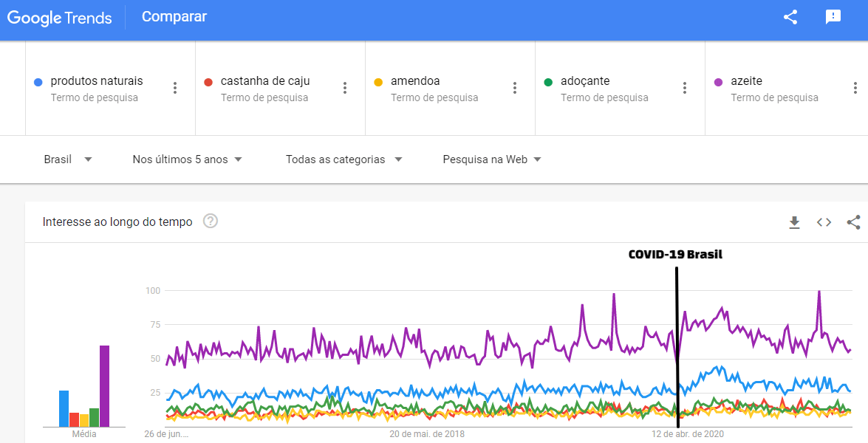Expand the Brasil region dropdown
The height and width of the screenshot is (443, 868).
(x=68, y=159)
